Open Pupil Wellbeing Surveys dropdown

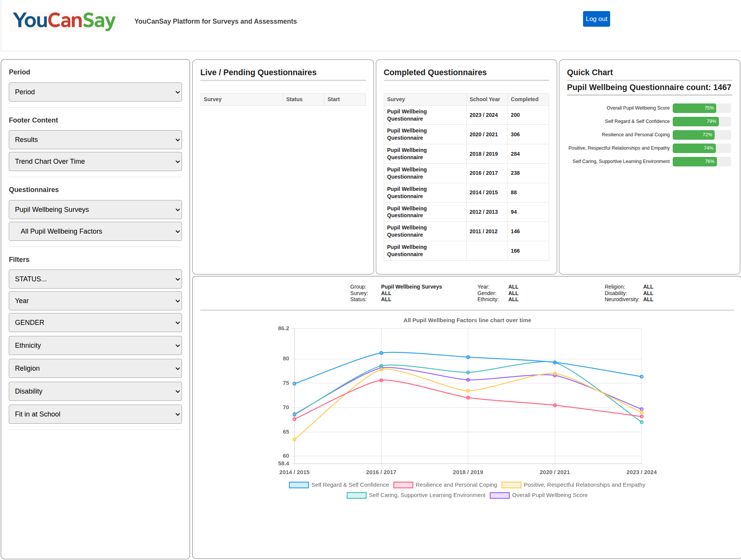click(95, 210)
